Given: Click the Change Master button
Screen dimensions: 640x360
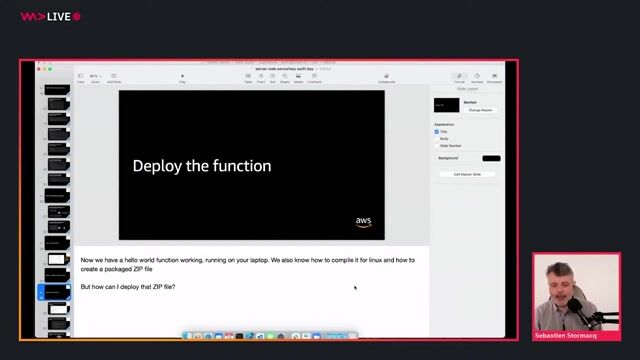Looking at the screenshot, I should click(480, 110).
